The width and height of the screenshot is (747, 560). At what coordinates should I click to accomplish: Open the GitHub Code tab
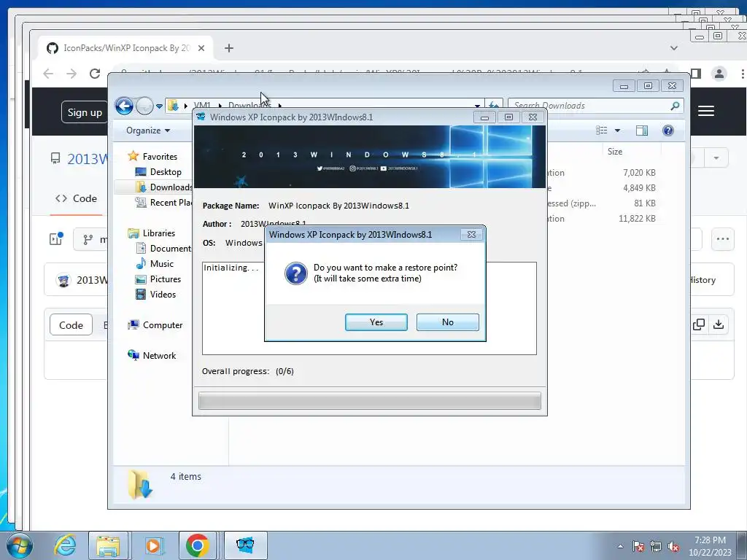76,198
